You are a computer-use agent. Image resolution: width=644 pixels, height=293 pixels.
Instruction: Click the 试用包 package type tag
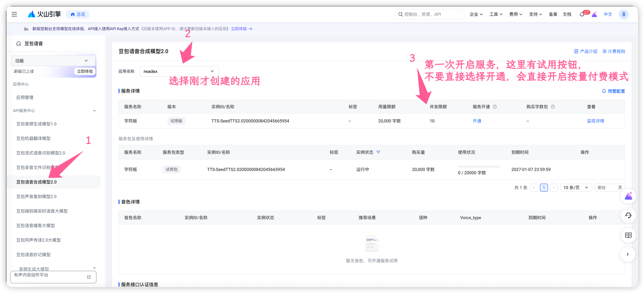pyautogui.click(x=172, y=169)
